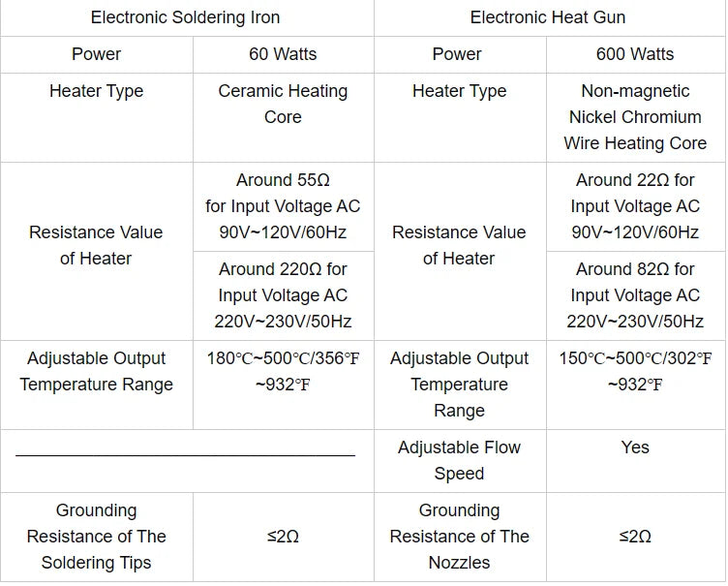The image size is (728, 586).
Task: Click the Around 22Ω resistance cell
Action: [636, 207]
